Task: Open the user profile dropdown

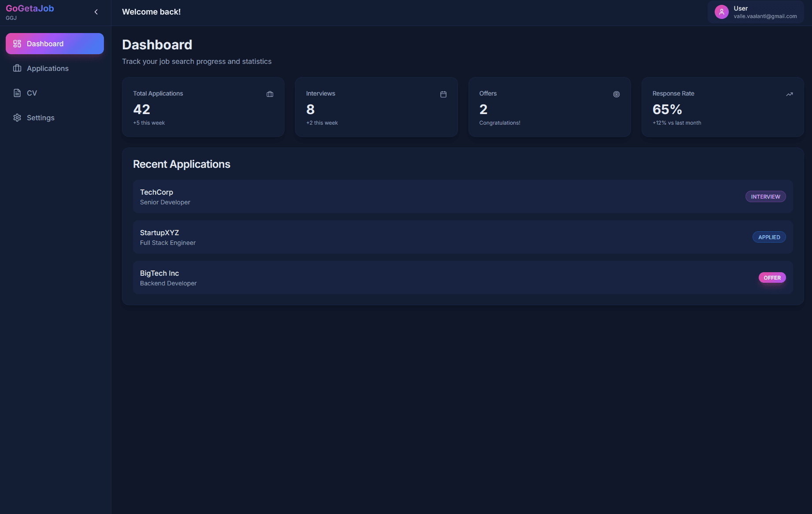Action: click(x=755, y=12)
